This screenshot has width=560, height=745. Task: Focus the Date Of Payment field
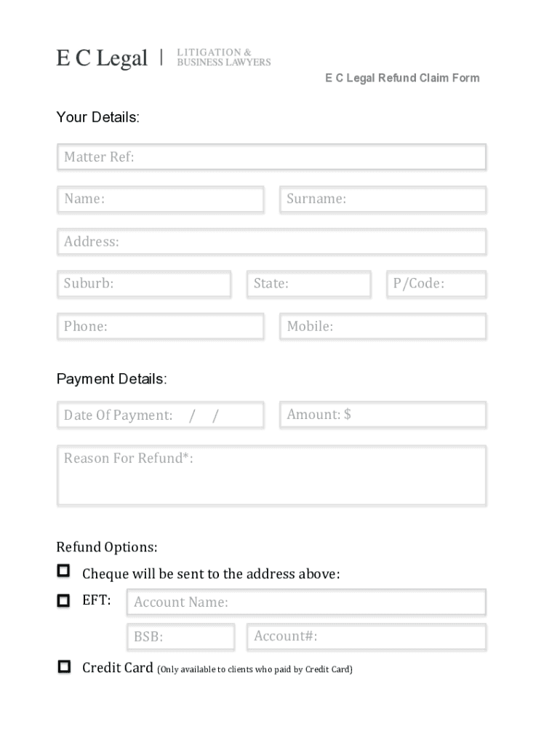pyautogui.click(x=161, y=415)
